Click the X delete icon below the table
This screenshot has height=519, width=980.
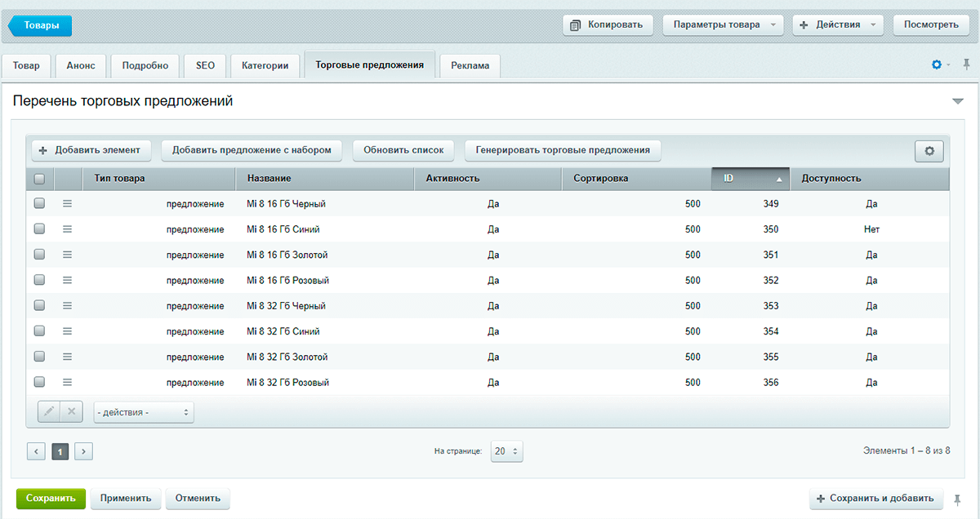(x=71, y=412)
